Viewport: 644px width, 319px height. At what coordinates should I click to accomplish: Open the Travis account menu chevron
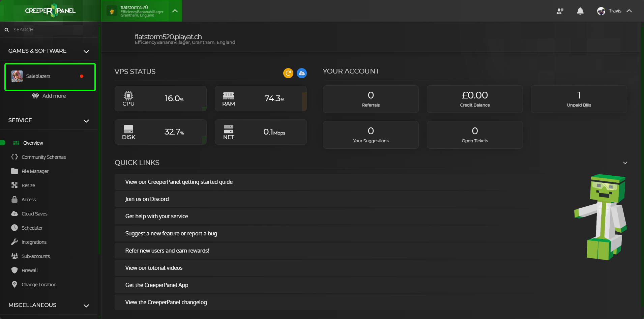[x=629, y=11]
